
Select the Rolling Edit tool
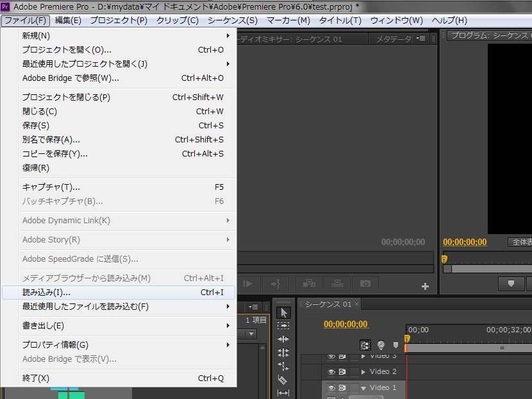point(283,353)
